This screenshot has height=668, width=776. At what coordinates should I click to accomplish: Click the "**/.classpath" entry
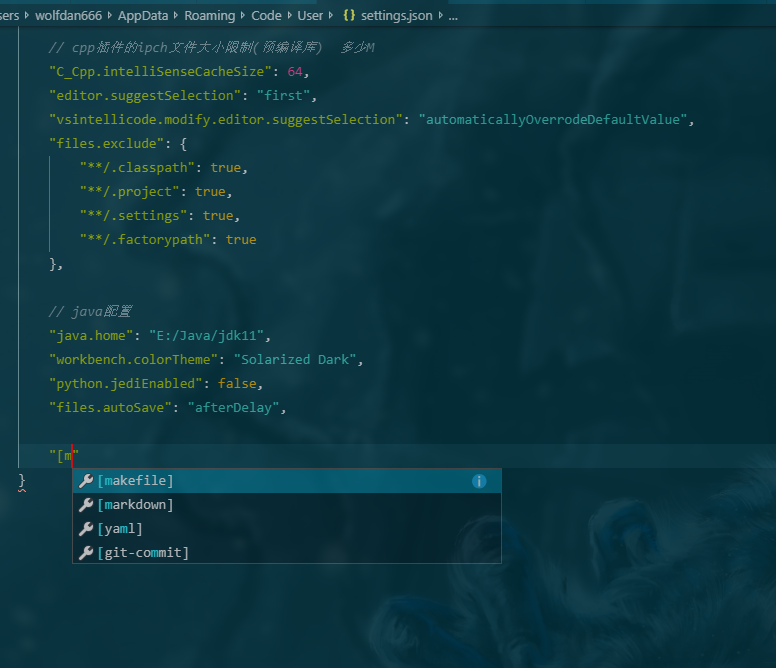[x=138, y=168]
